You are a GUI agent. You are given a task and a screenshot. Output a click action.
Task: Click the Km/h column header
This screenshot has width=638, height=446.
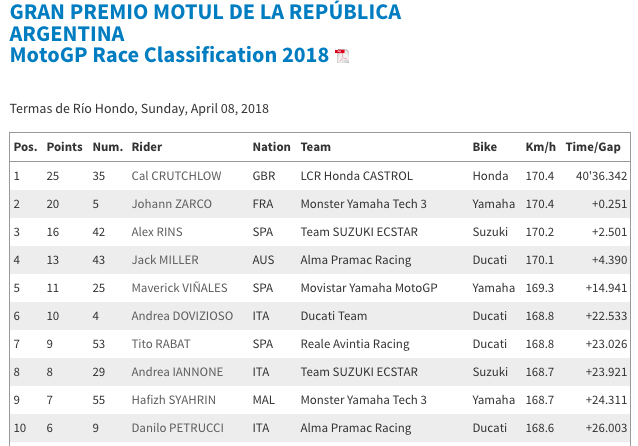[539, 147]
